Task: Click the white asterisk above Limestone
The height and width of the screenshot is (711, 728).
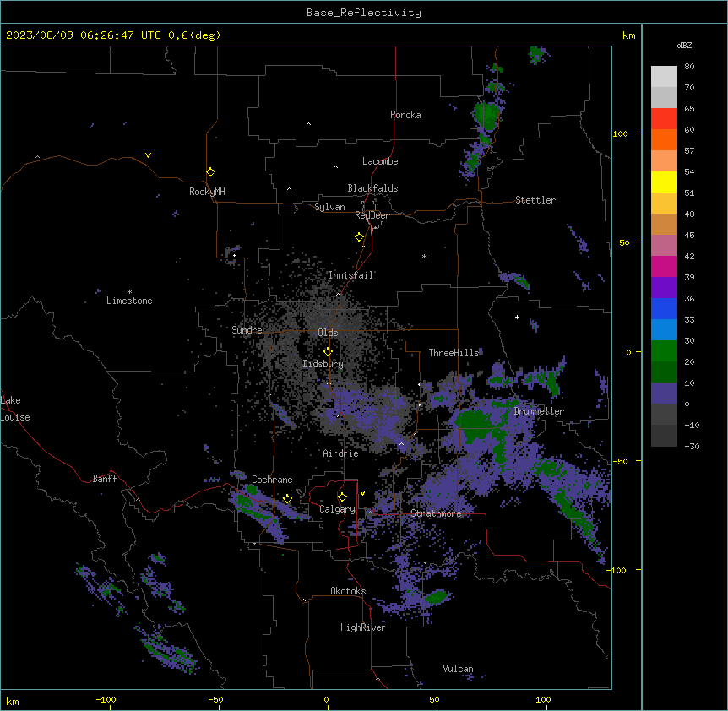Action: [x=129, y=292]
